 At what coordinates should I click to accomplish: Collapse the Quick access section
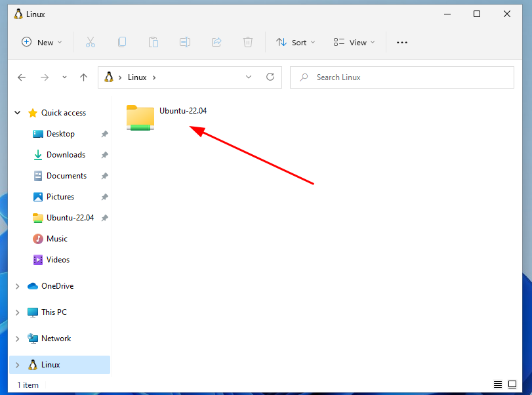[x=17, y=112]
